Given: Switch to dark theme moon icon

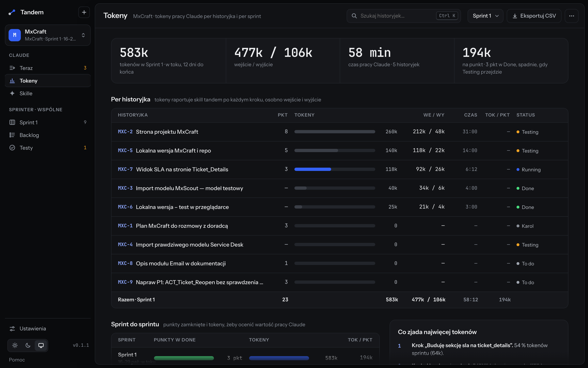Looking at the screenshot, I should coord(28,345).
